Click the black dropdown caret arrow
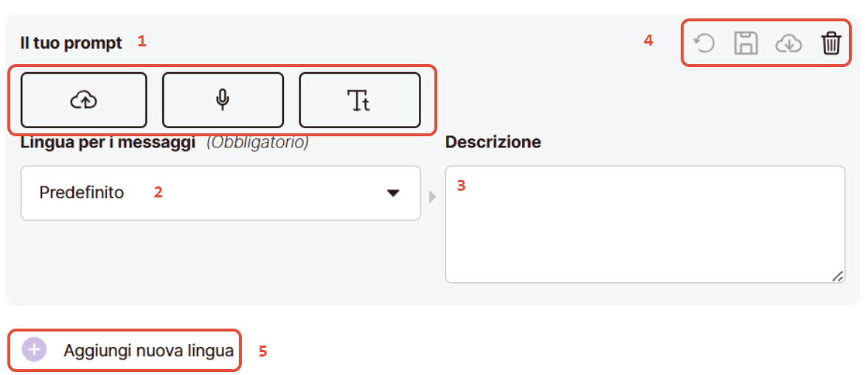Screen dimensions: 868x375 393,193
